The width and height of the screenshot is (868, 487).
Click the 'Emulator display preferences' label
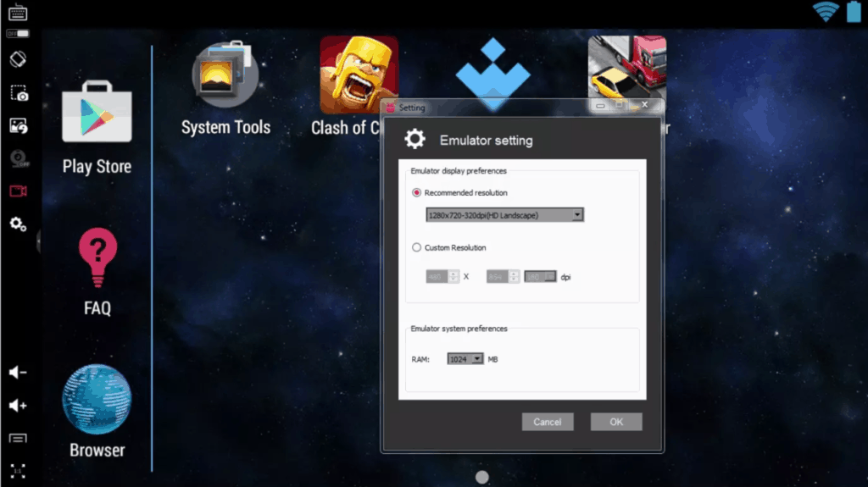click(x=459, y=171)
